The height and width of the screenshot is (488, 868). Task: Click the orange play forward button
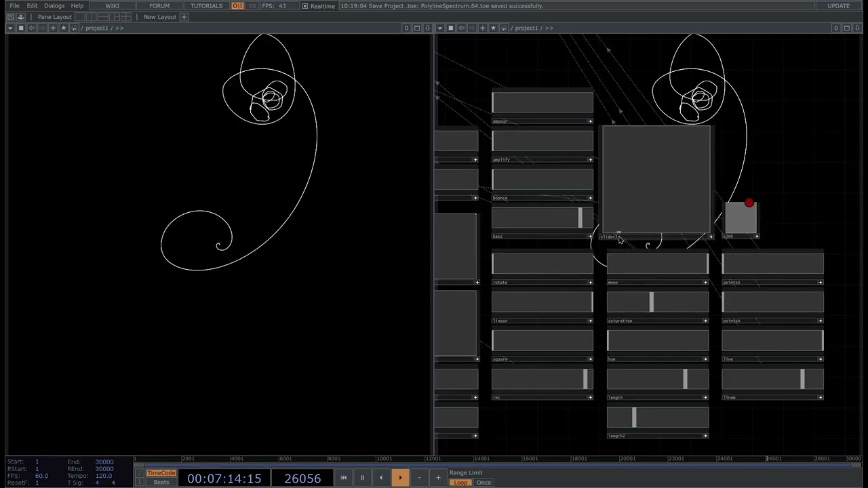tap(400, 478)
